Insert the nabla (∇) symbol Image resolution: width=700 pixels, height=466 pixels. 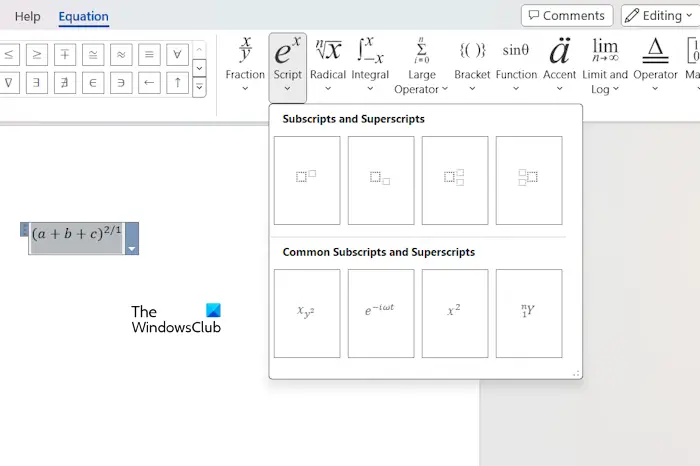point(9,83)
